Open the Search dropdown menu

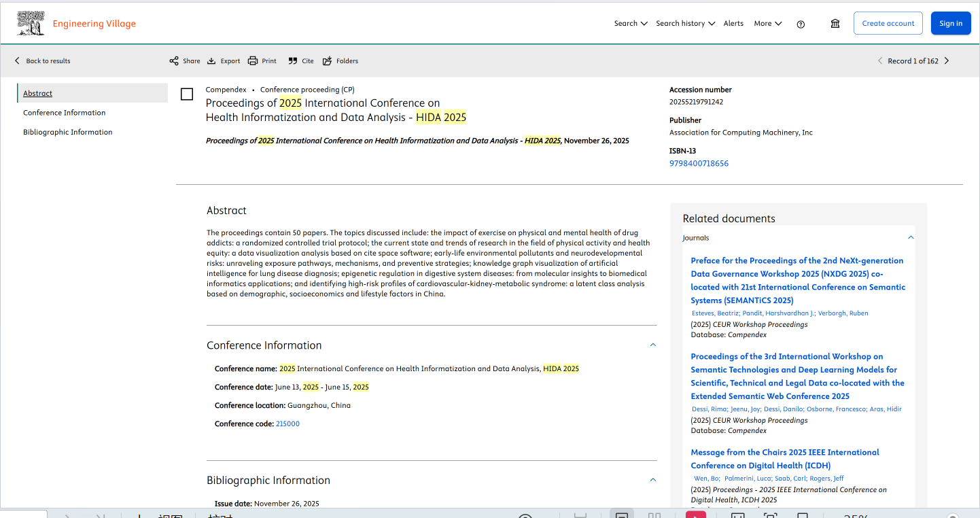click(x=630, y=23)
